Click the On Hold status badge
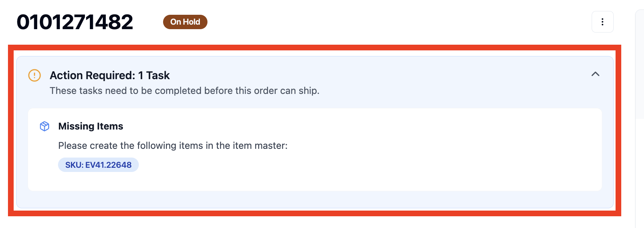Screen dimensions: 644x228 tap(185, 22)
